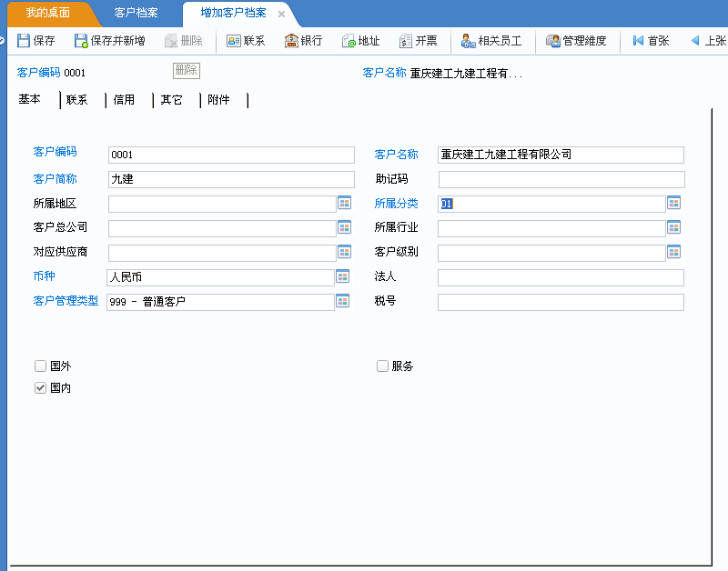Enable the 服务 checkbox
Image resolution: width=728 pixels, height=571 pixels.
(381, 366)
